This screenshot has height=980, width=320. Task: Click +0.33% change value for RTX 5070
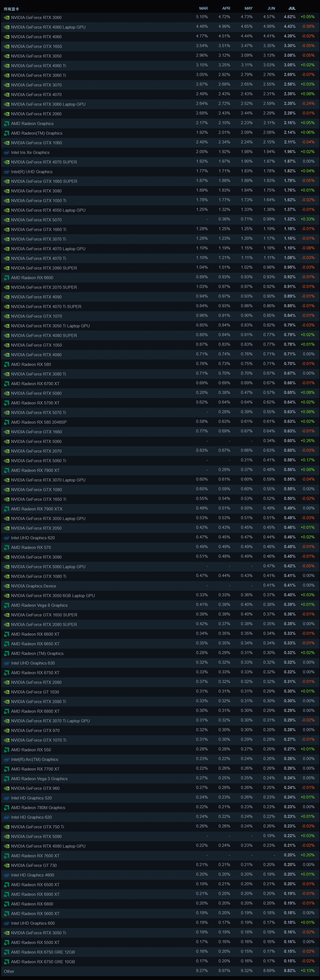coord(307,219)
